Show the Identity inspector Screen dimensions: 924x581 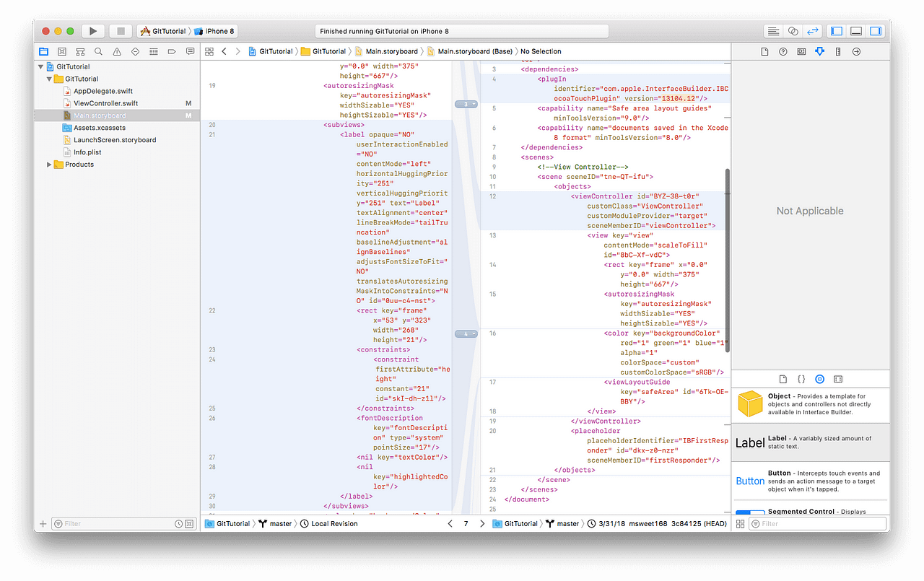[x=801, y=51]
